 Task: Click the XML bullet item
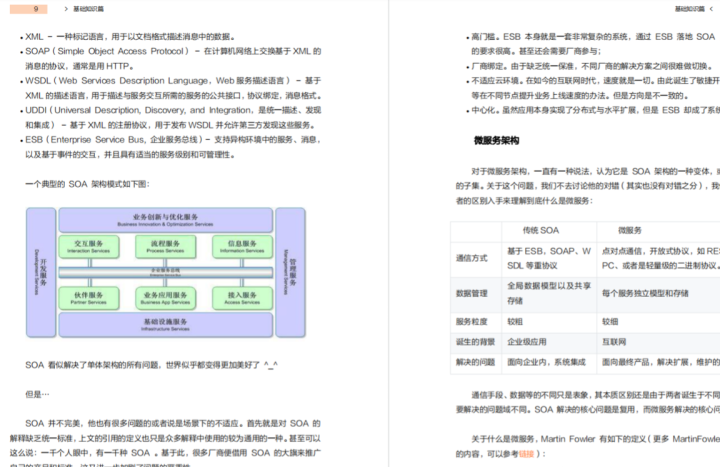tap(131, 37)
